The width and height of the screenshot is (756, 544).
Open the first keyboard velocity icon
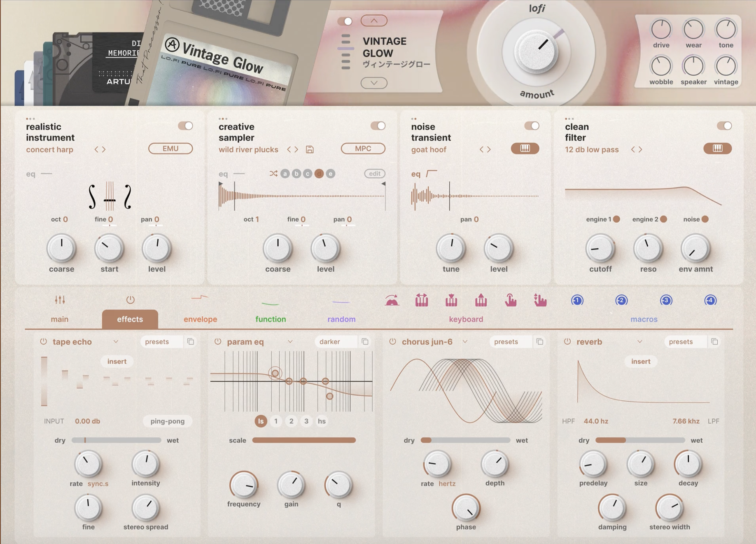click(x=392, y=301)
